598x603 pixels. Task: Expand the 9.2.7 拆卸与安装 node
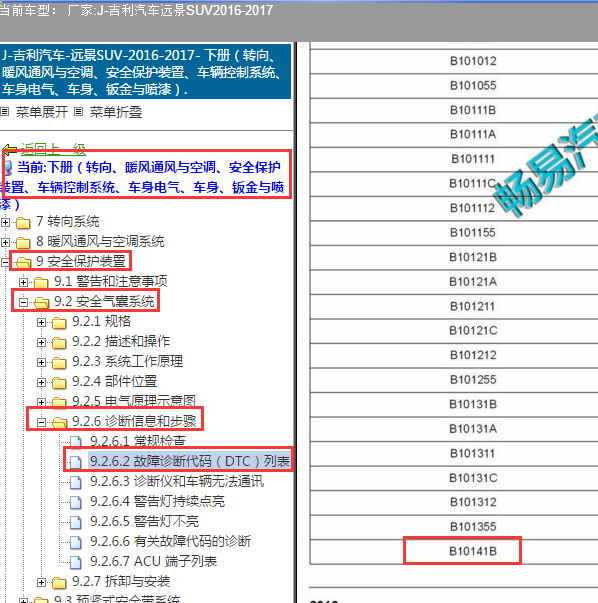click(x=42, y=582)
